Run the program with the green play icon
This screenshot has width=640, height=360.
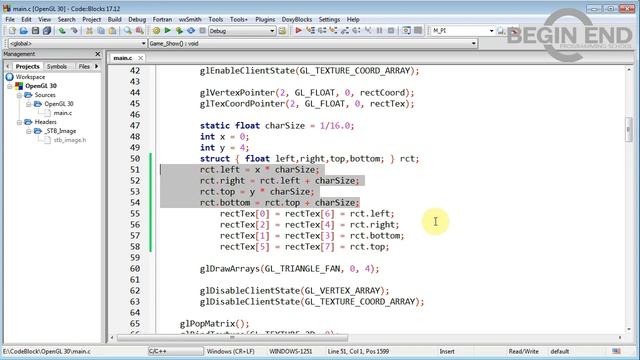coord(167,31)
